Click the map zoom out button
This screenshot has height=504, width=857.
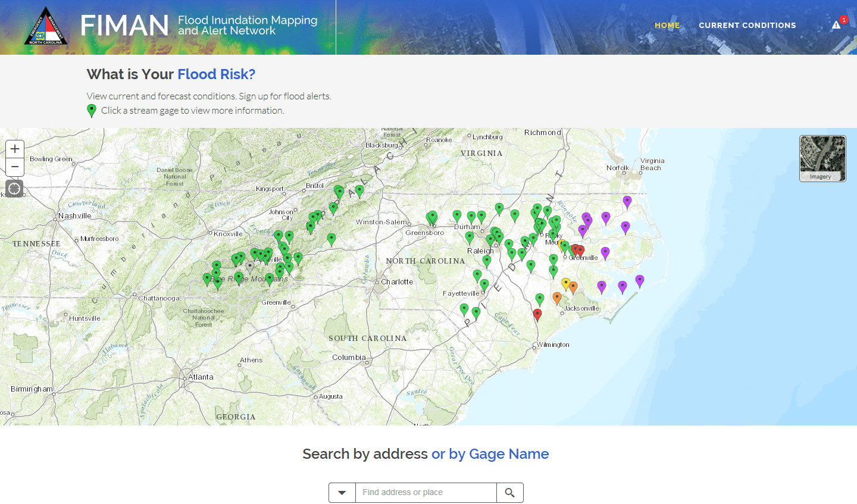point(15,167)
